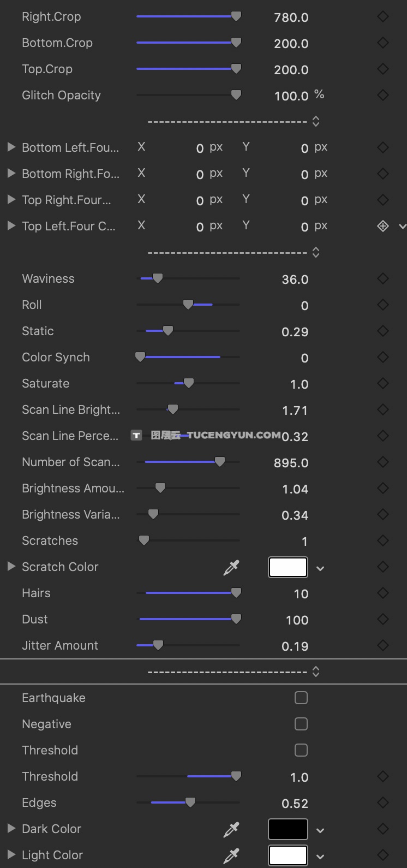Click keyframe diamond for Top Left.Four Corner
This screenshot has height=868, width=407.
[383, 226]
